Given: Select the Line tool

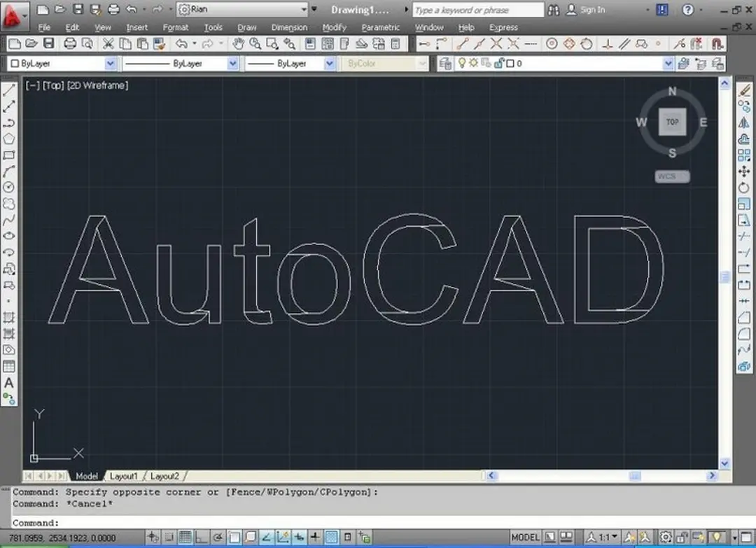Looking at the screenshot, I should 9,90.
